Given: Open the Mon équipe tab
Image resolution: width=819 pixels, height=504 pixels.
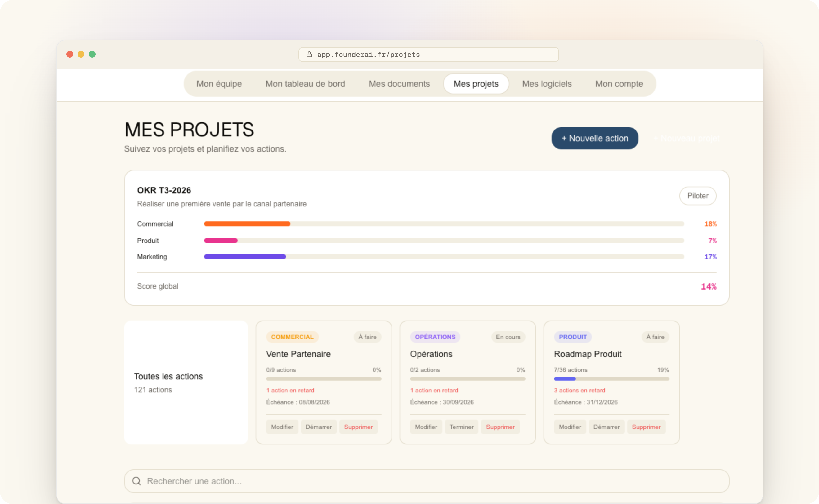Looking at the screenshot, I should point(219,84).
